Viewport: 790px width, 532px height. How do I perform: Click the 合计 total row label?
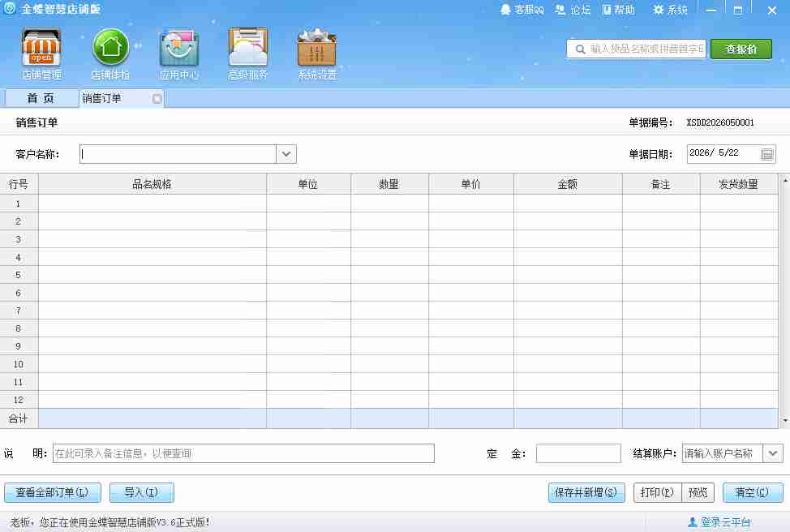(19, 418)
